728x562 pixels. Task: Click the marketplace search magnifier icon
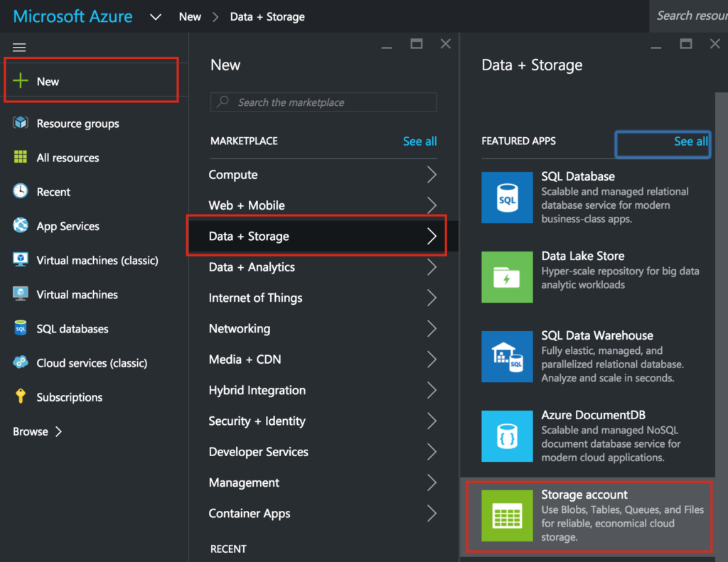[x=223, y=101]
